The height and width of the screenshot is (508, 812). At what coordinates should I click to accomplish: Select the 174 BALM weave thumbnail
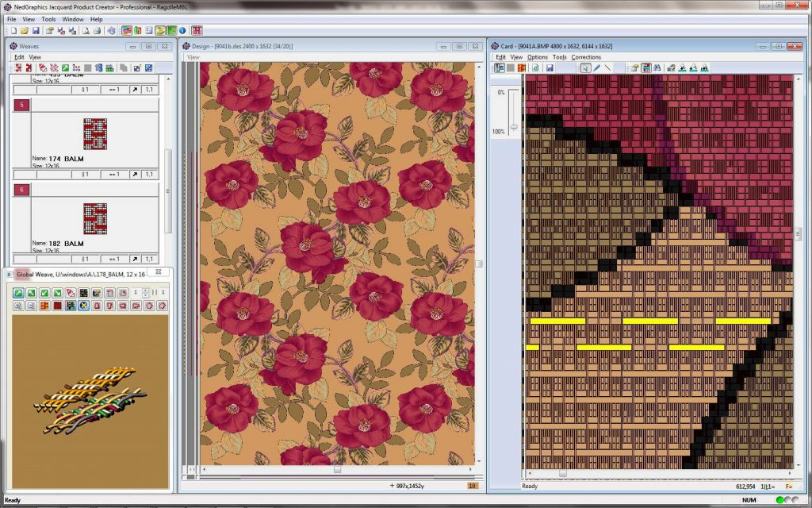click(95, 133)
